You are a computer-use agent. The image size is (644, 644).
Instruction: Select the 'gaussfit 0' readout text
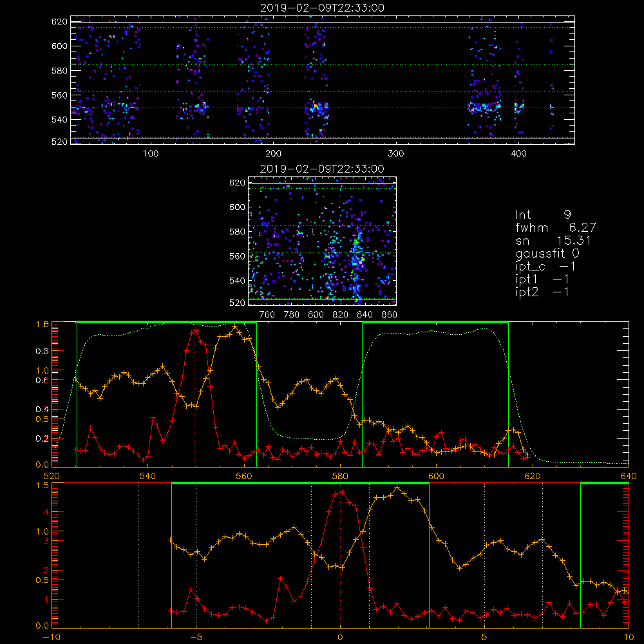(547, 253)
